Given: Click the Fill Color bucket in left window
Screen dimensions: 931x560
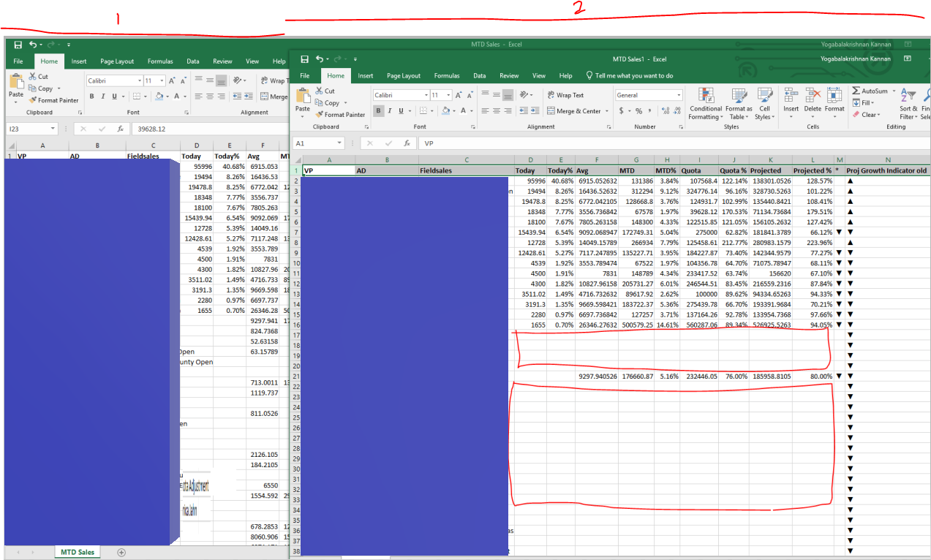Looking at the screenshot, I should click(x=159, y=97).
